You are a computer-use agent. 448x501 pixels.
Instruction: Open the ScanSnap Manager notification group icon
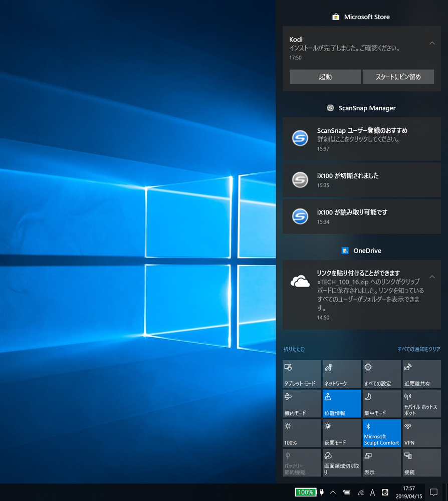click(x=330, y=108)
